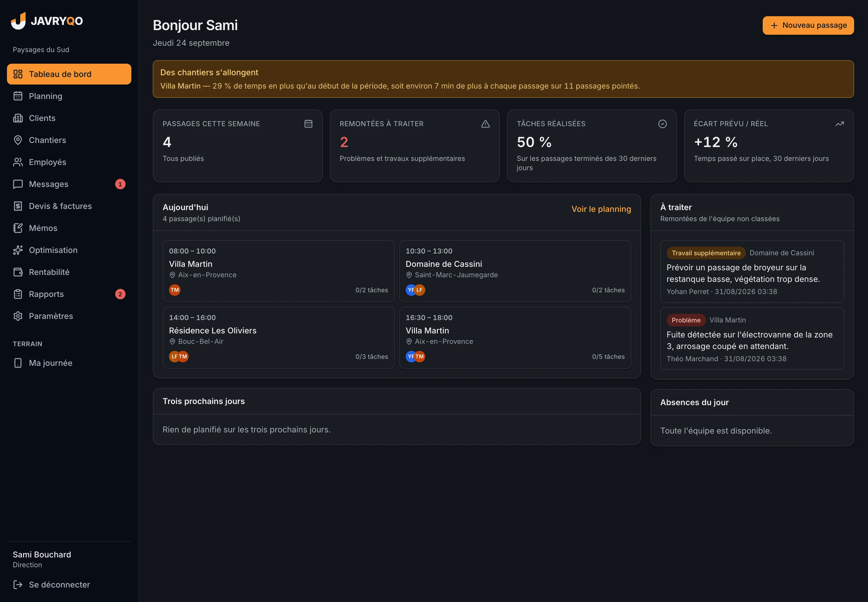Screen dimensions: 868x602
Task: Click the Problème tag
Action: point(686,320)
